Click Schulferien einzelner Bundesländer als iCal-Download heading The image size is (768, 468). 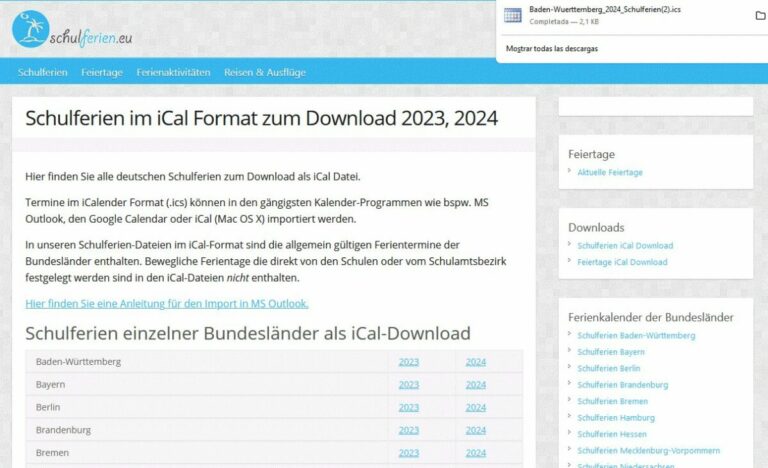pos(248,333)
